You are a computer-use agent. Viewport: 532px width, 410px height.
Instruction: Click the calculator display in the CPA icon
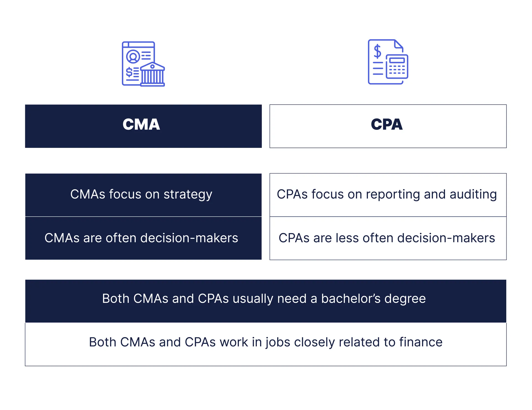[x=397, y=60]
